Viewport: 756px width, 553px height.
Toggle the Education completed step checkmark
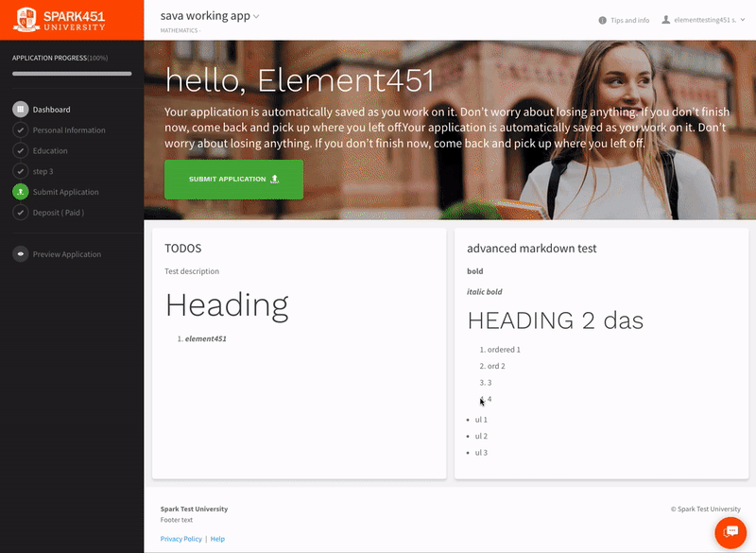(21, 150)
